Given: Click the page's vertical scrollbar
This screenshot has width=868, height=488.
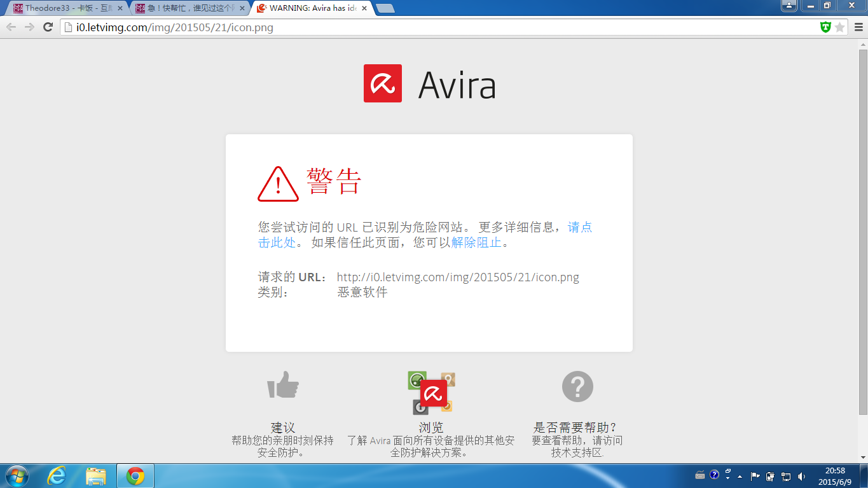Looking at the screenshot, I should pyautogui.click(x=863, y=229).
